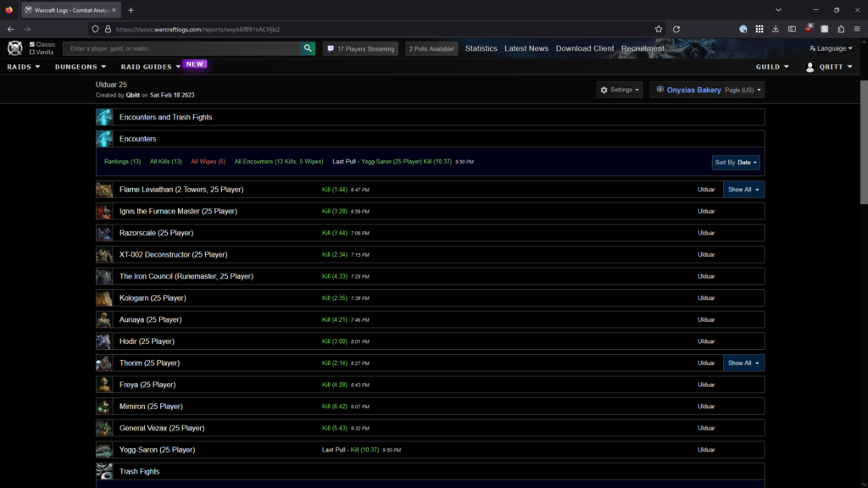The image size is (868, 488).
Task: Click the Trash Fights section icon
Action: coord(104,472)
